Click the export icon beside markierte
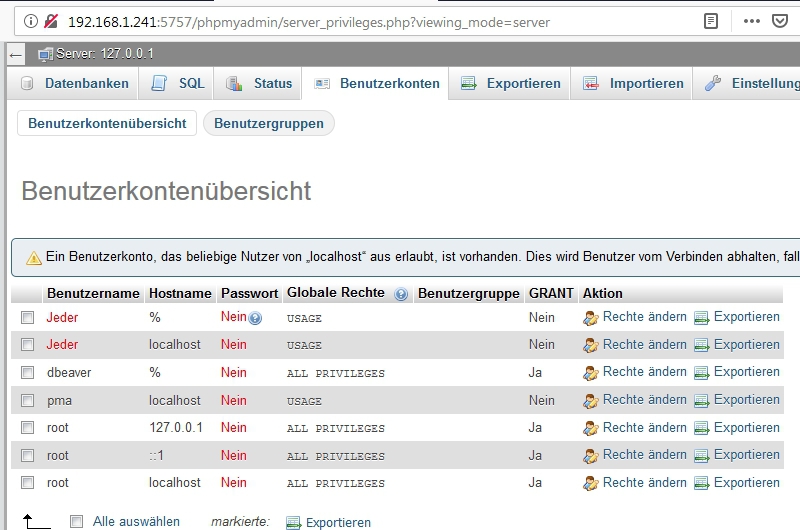Viewport: 800px width, 530px height. [x=293, y=523]
